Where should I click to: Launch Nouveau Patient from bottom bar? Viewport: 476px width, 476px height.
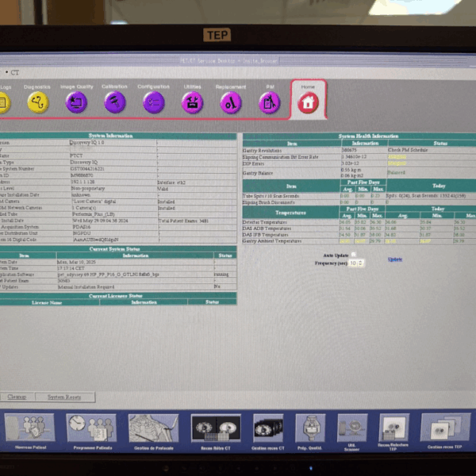pyautogui.click(x=30, y=427)
